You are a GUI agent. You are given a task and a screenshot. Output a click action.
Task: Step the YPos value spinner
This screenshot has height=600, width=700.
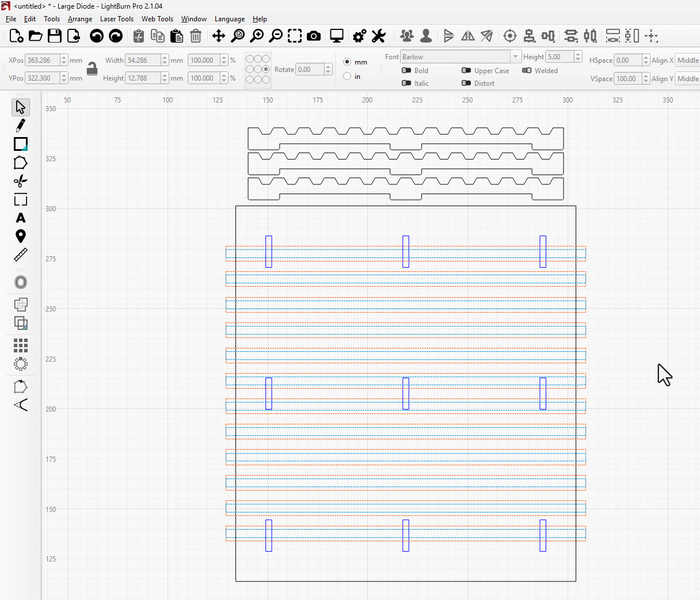pos(64,78)
